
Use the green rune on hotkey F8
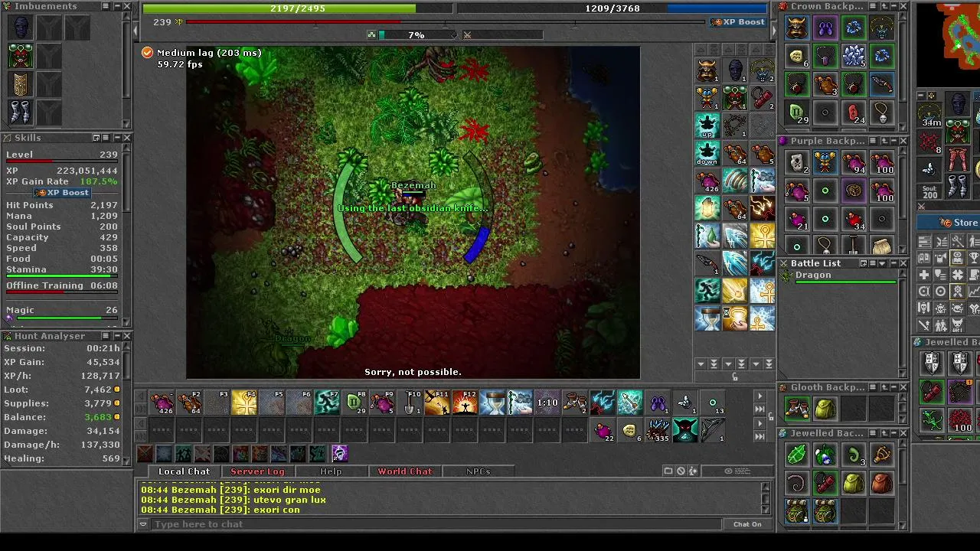tap(354, 403)
